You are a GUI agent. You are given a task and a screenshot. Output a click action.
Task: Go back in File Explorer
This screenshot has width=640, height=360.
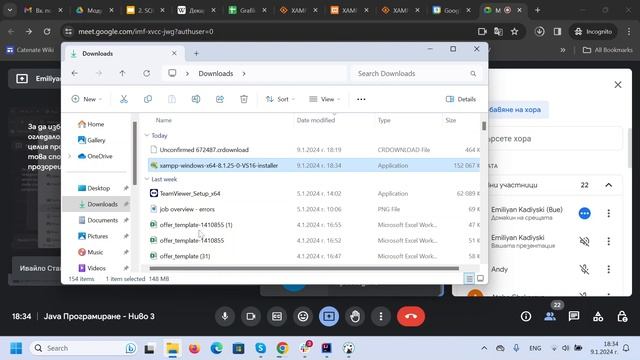pyautogui.click(x=74, y=73)
